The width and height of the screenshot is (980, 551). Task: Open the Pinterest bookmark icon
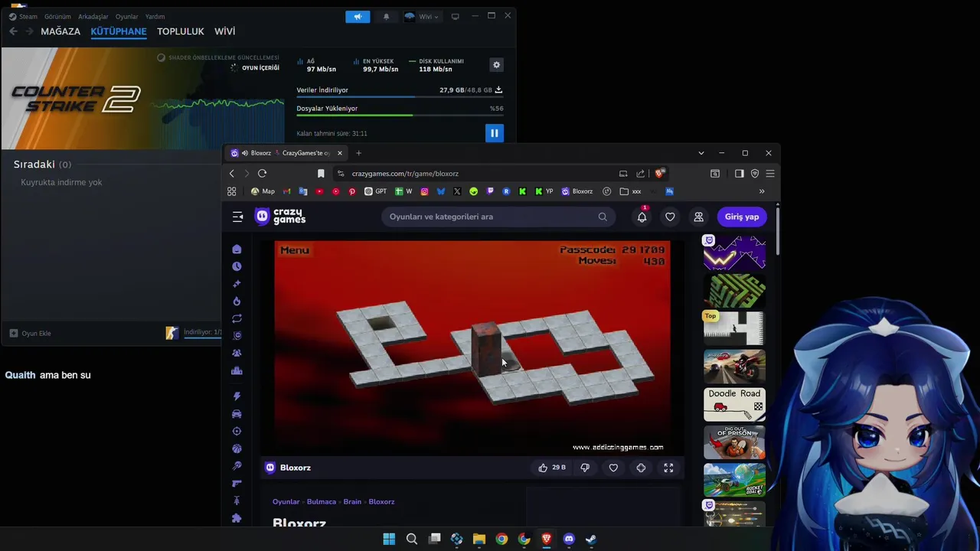(352, 191)
